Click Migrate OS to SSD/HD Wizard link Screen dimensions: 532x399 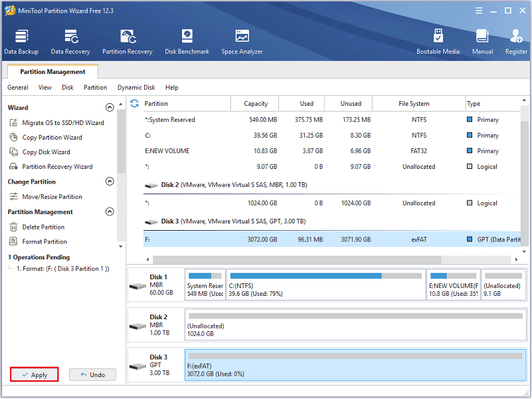point(63,122)
